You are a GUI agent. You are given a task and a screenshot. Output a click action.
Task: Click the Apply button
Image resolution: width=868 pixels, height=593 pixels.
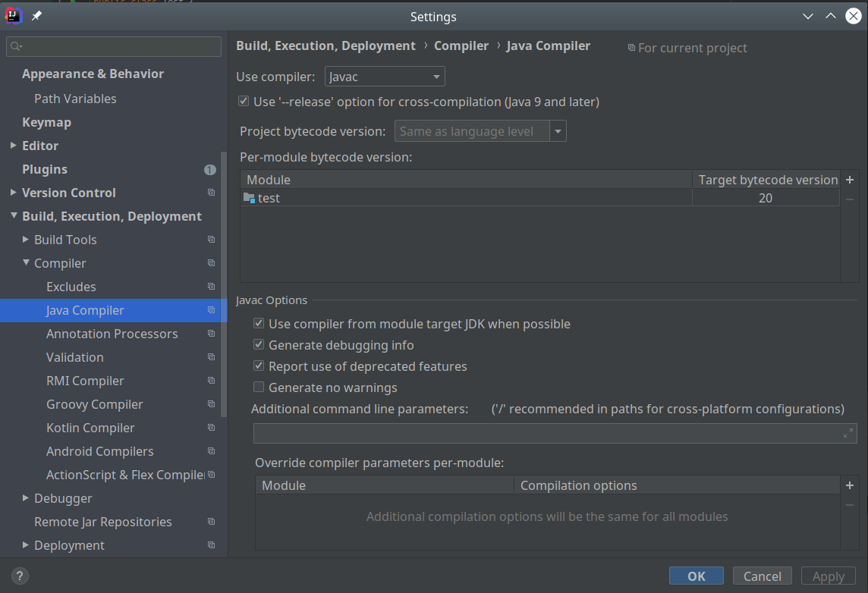click(828, 576)
